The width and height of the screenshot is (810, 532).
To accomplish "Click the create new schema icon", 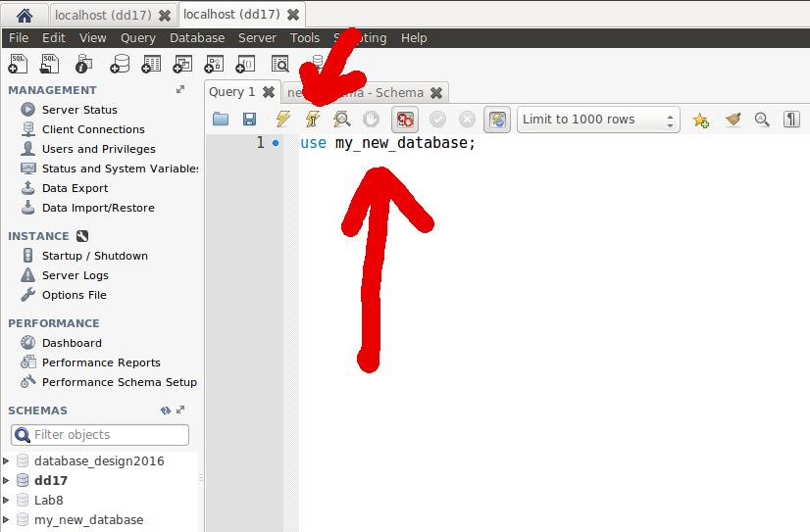I will coord(120,64).
